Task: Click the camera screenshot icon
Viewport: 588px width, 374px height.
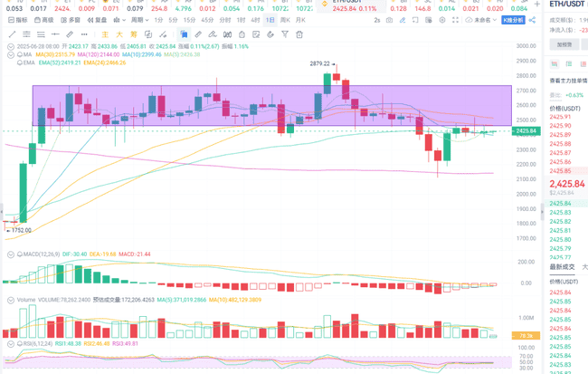Action: pos(389,20)
